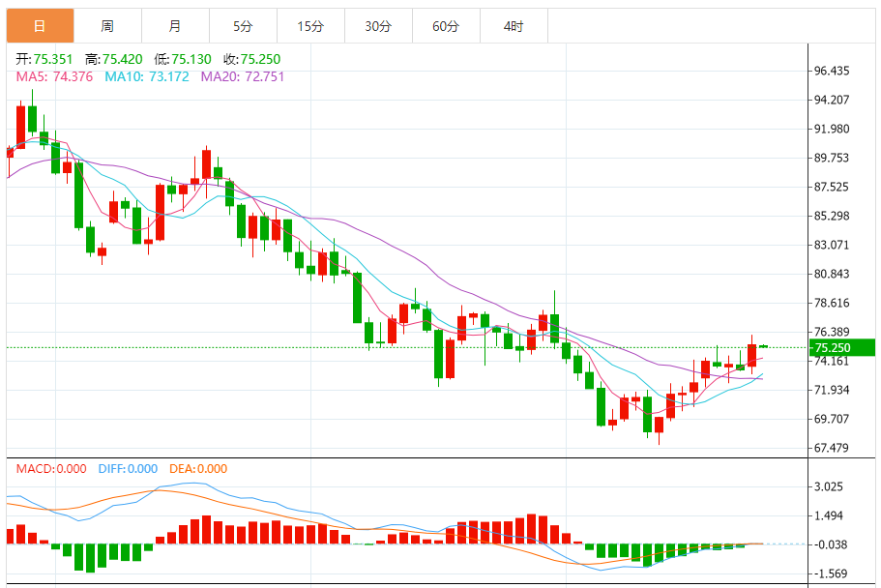Click the 3.025 MACD axis label
Viewport: 881px width, 588px height.
pyautogui.click(x=829, y=486)
